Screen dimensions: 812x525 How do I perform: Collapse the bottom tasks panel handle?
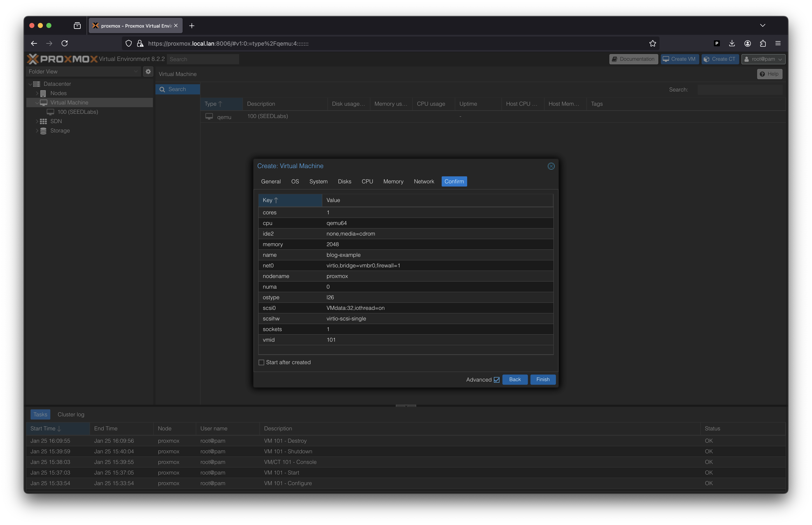point(406,406)
